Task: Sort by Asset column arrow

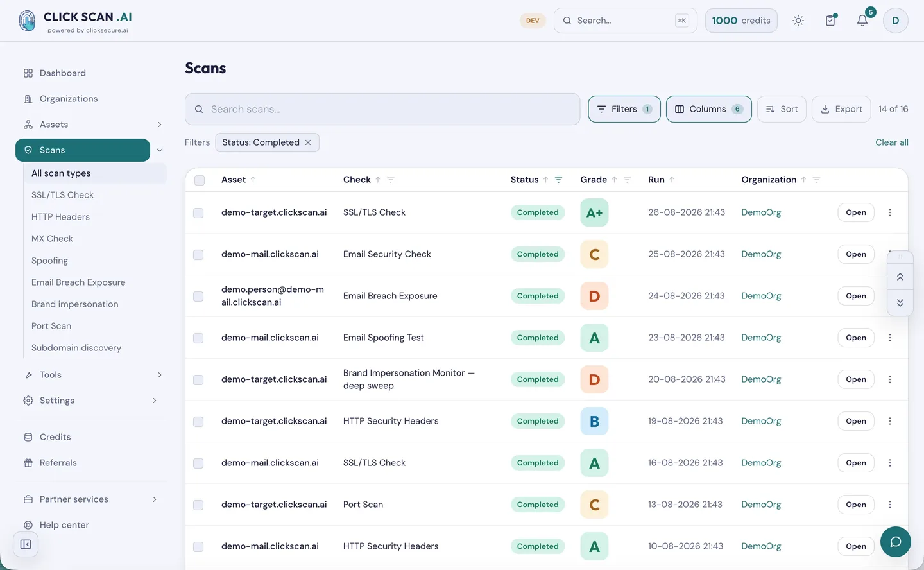Action: tap(253, 180)
